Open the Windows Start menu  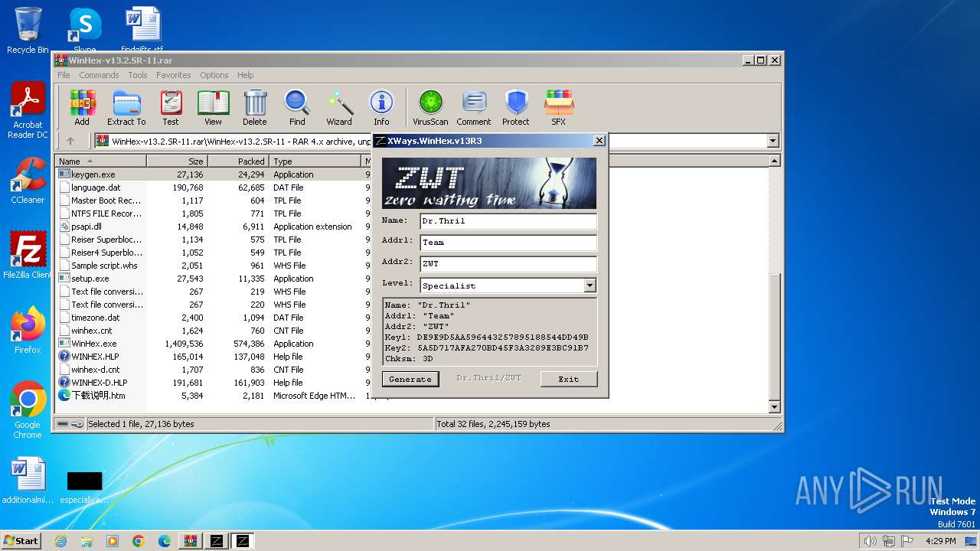[x=21, y=541]
